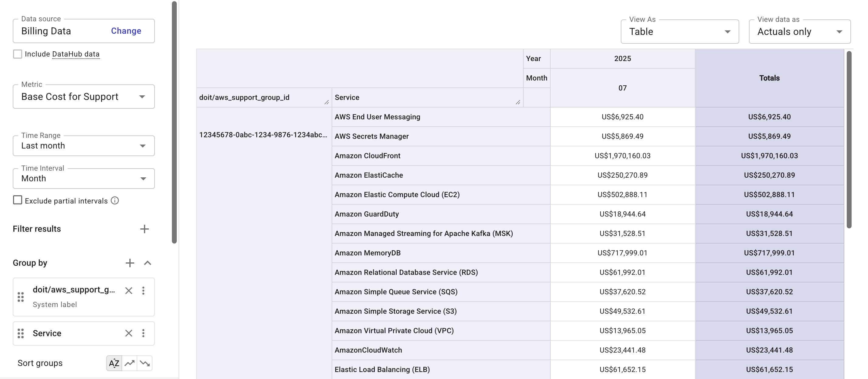Image resolution: width=868 pixels, height=379 pixels.
Task: Sort groups by ascending trend icon
Action: click(129, 363)
